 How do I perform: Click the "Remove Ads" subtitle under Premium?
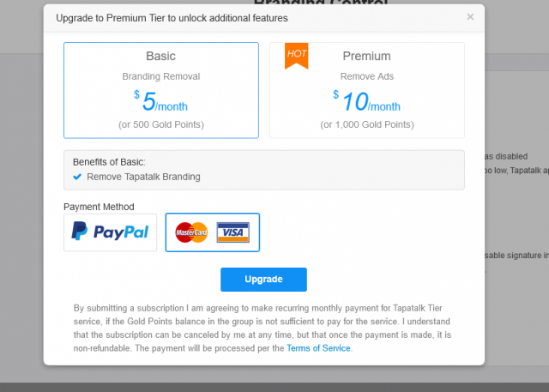point(366,76)
